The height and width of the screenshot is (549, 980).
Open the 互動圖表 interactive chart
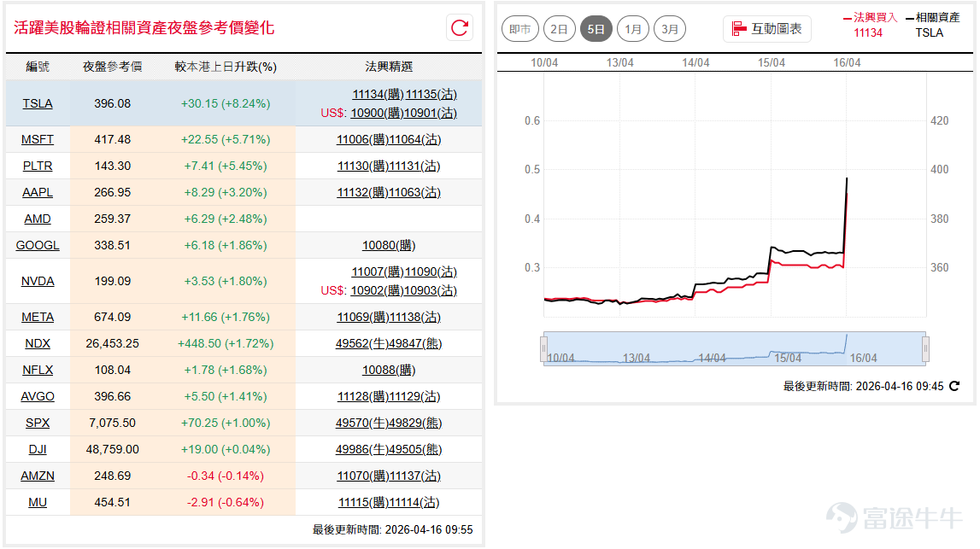point(767,29)
